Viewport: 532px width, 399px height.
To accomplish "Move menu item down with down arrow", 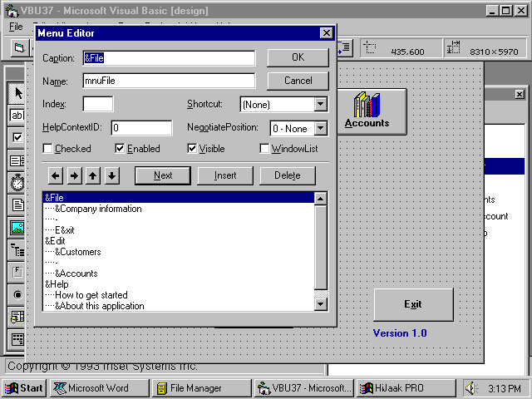I will pos(111,175).
